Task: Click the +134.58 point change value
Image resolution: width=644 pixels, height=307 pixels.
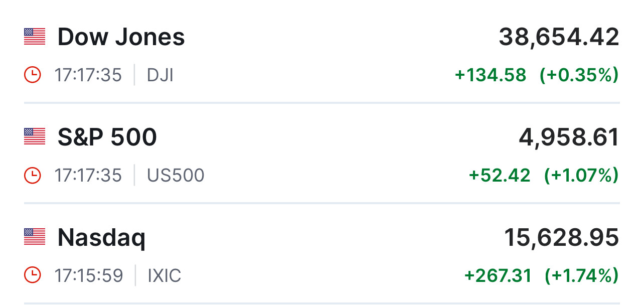Action: click(x=491, y=75)
